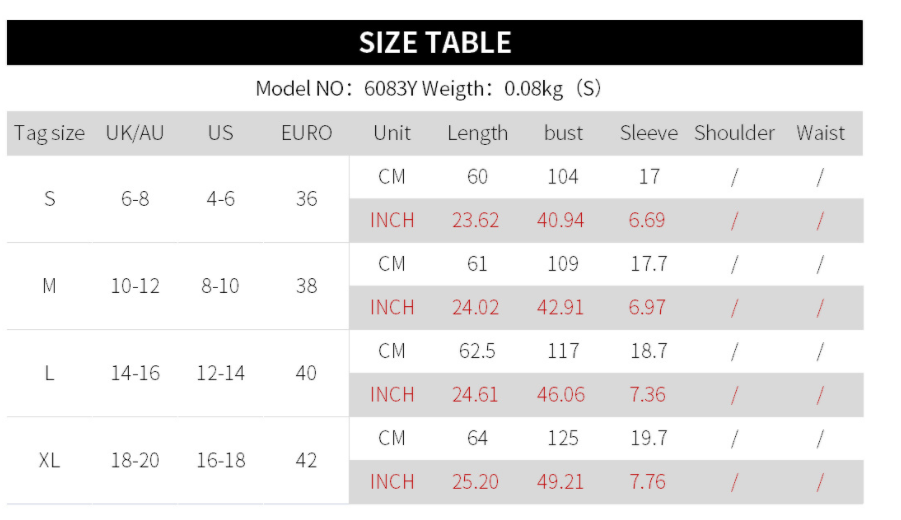
Task: Select UK/AU size 14-16 cell
Action: click(135, 373)
